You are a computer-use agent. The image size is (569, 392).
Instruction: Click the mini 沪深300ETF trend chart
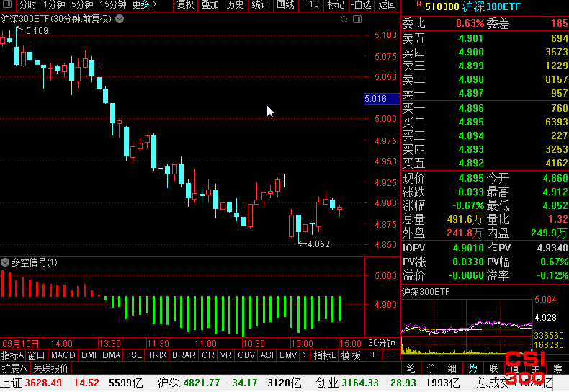(x=467, y=326)
